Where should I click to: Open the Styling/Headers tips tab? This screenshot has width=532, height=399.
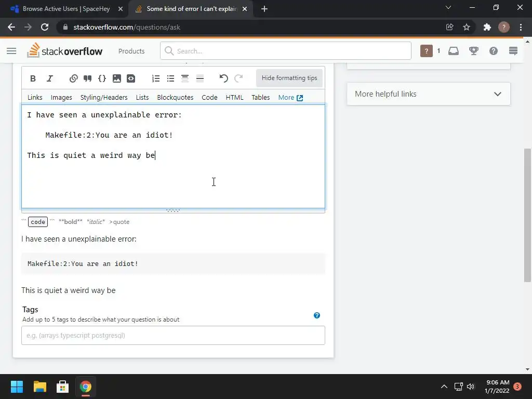104,97
